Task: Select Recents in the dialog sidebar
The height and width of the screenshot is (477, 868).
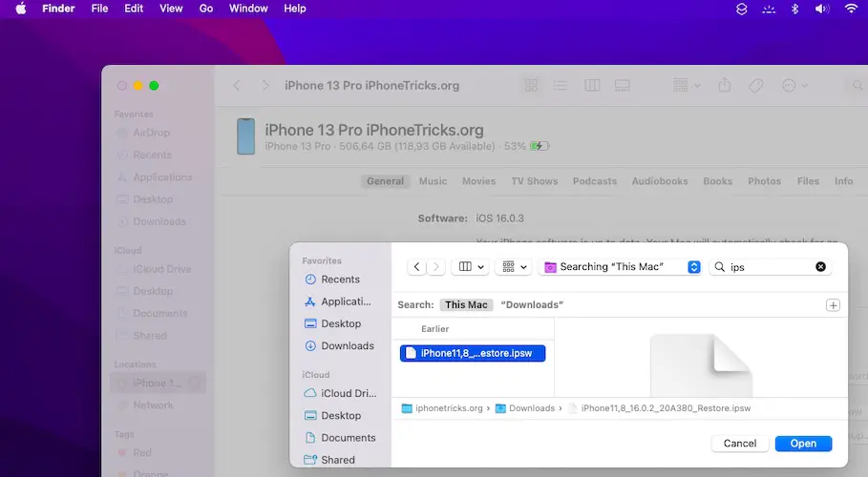Action: 340,280
